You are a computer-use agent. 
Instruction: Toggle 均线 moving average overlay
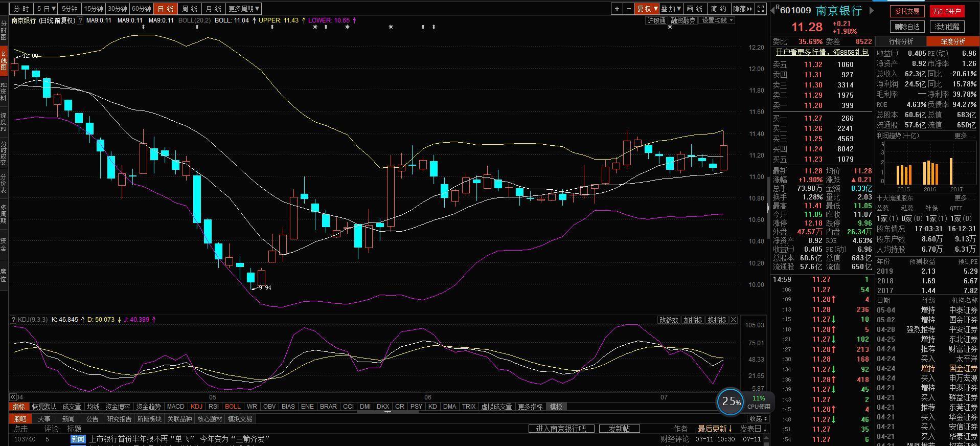click(93, 407)
